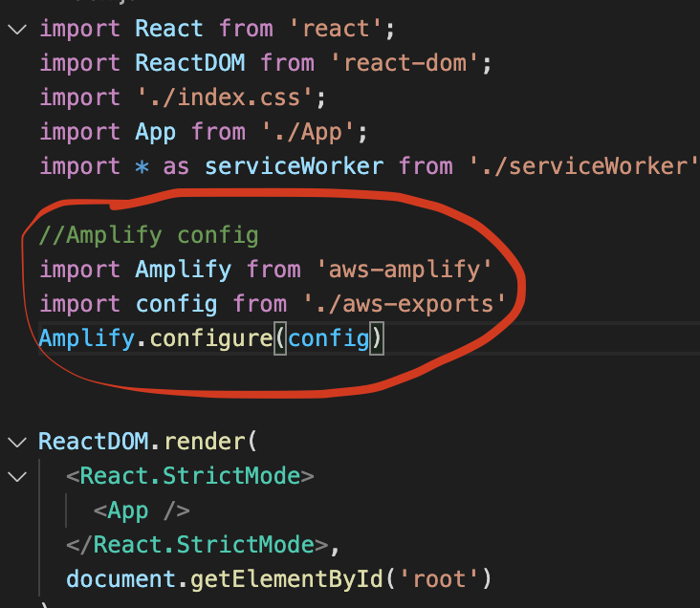Collapse the fold chevron beside '<React.StrictMode>'

point(17,476)
